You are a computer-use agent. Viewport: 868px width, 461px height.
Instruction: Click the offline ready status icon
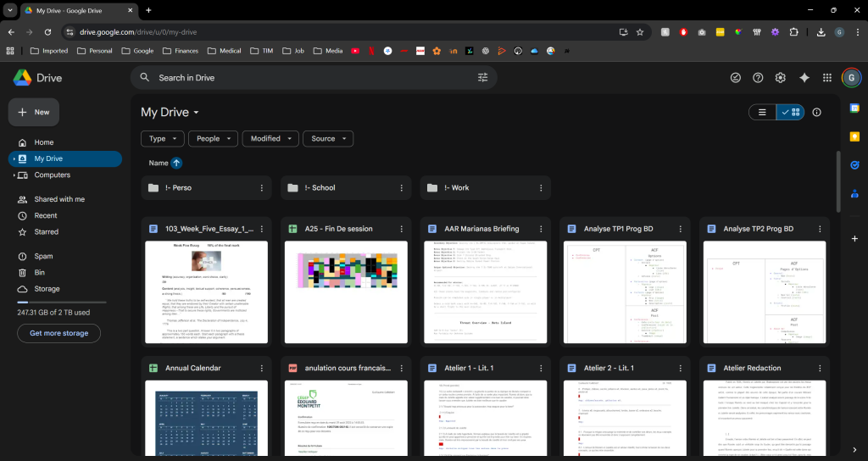click(x=735, y=78)
